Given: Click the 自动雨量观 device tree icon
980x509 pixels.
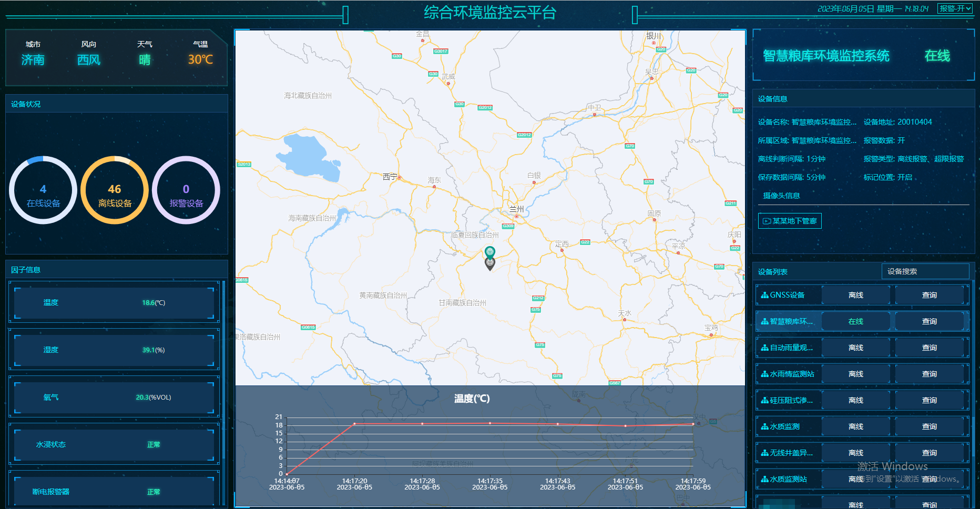Looking at the screenshot, I should [764, 348].
